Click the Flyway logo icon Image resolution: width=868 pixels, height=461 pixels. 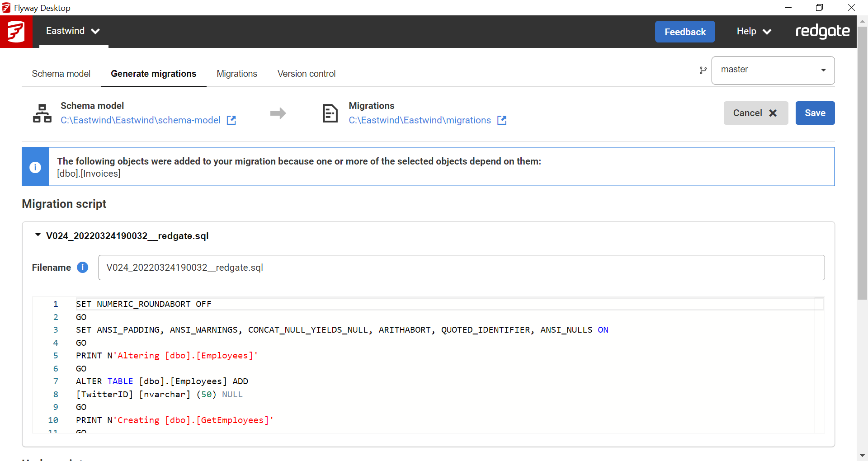tap(16, 32)
